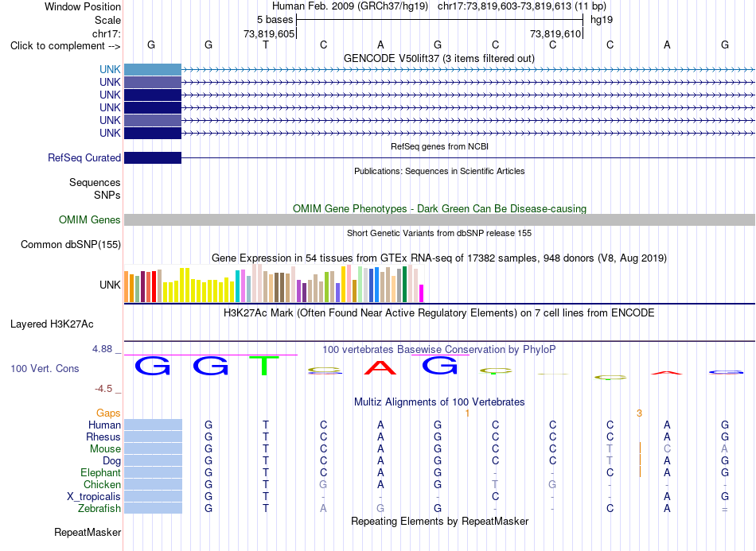
Task: Open the GTEx "Gene Expression in 54 tissues" title
Action: (439, 258)
